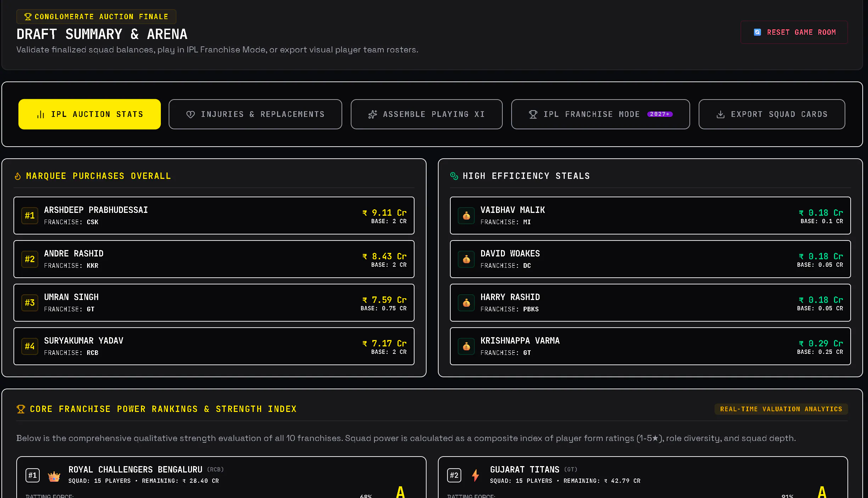
Task: Click the trophy icon beside Core Franchise Power Rankings
Action: [x=21, y=409]
